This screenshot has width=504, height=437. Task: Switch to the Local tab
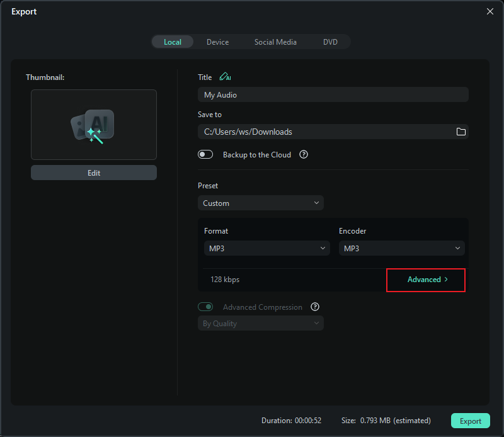pos(173,42)
